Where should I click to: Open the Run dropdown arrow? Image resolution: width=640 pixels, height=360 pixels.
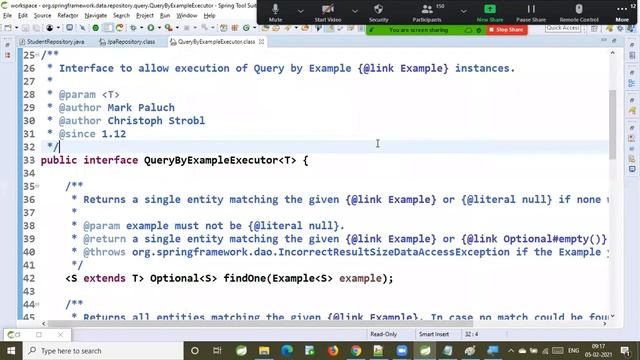tap(159, 28)
